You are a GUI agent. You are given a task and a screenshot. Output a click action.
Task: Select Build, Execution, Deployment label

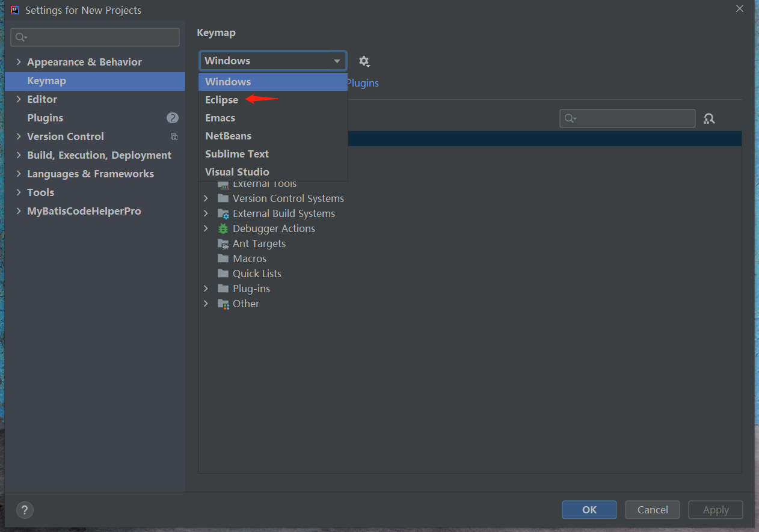(99, 155)
